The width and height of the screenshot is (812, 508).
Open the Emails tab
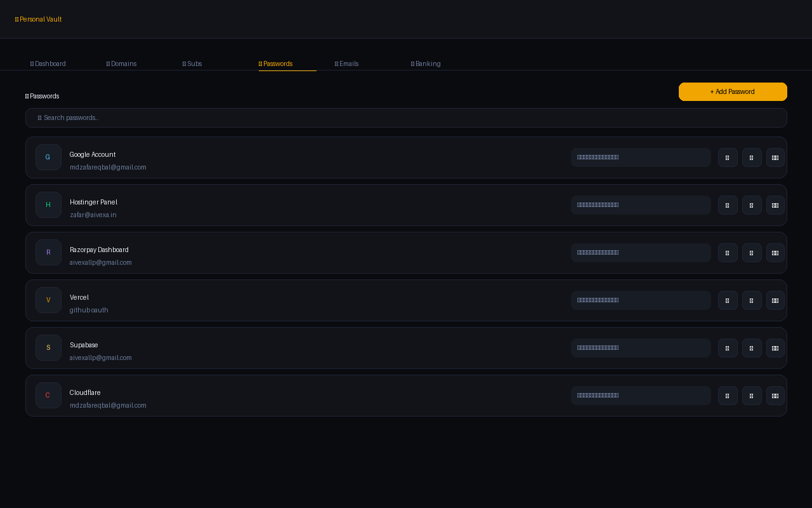(347, 63)
